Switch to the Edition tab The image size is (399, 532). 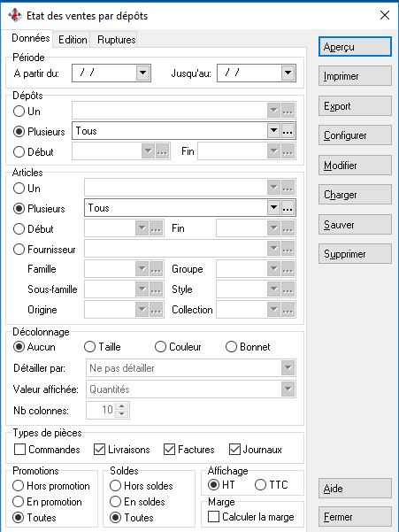[73, 40]
